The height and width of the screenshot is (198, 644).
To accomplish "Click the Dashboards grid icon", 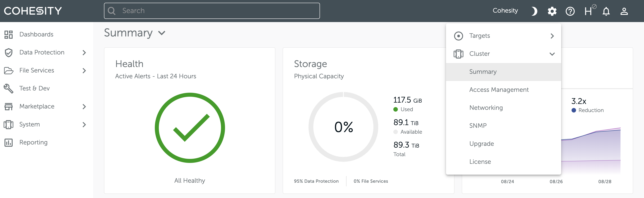I will click(9, 34).
